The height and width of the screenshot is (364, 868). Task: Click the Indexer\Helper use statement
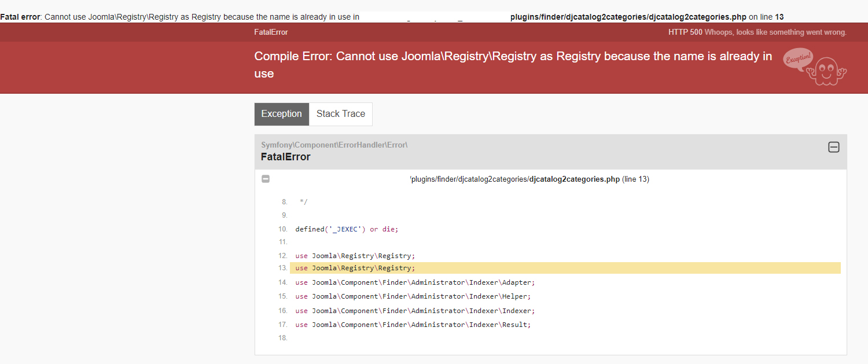pyautogui.click(x=413, y=296)
